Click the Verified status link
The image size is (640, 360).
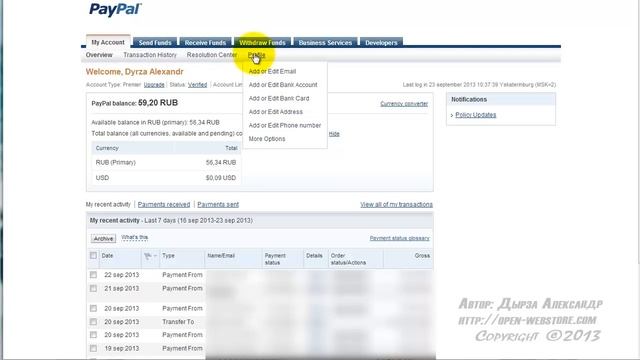pyautogui.click(x=197, y=85)
